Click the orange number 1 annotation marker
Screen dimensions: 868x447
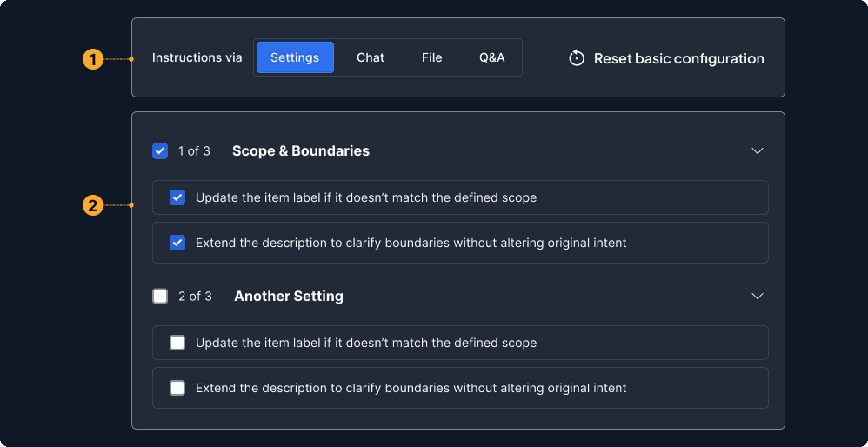[93, 59]
